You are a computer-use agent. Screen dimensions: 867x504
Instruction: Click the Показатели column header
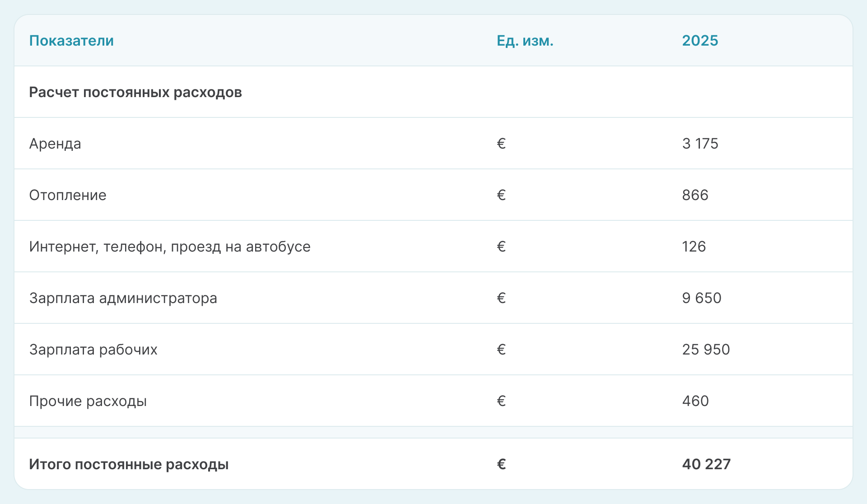pyautogui.click(x=71, y=41)
